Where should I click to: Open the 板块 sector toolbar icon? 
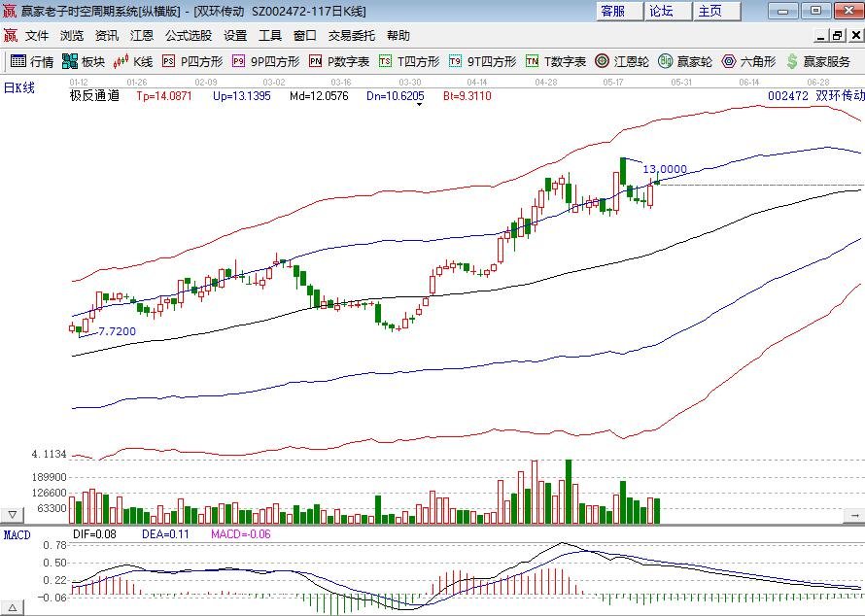[x=84, y=62]
